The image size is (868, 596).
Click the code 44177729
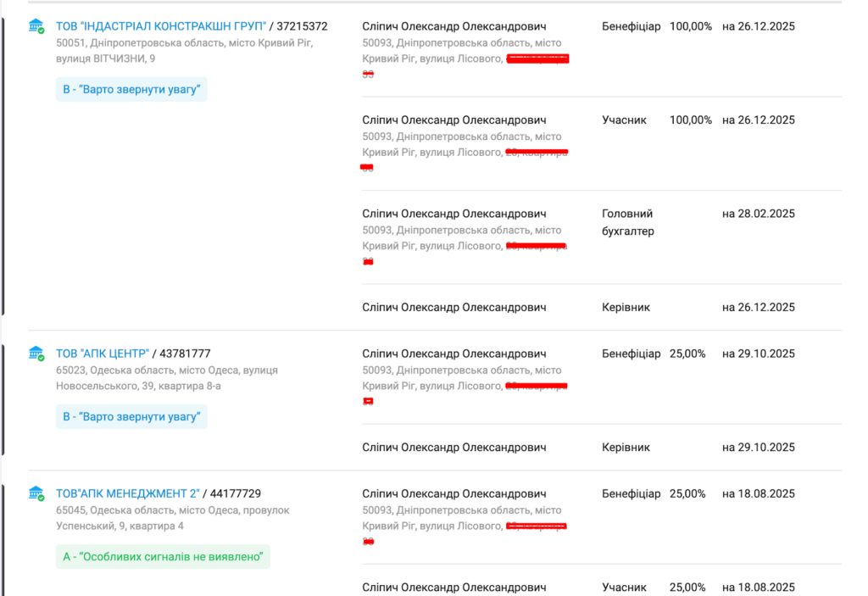(235, 493)
